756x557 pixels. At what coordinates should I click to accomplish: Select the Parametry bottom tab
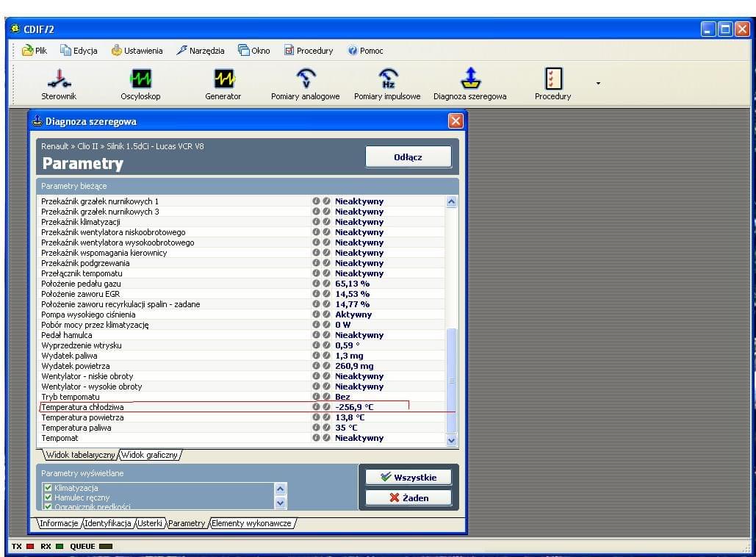click(187, 523)
